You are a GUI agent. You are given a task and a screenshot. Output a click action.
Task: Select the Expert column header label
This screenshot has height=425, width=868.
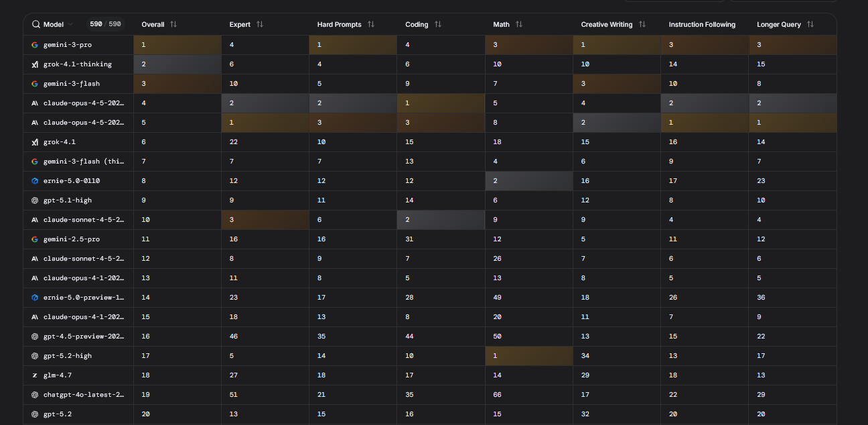(240, 25)
